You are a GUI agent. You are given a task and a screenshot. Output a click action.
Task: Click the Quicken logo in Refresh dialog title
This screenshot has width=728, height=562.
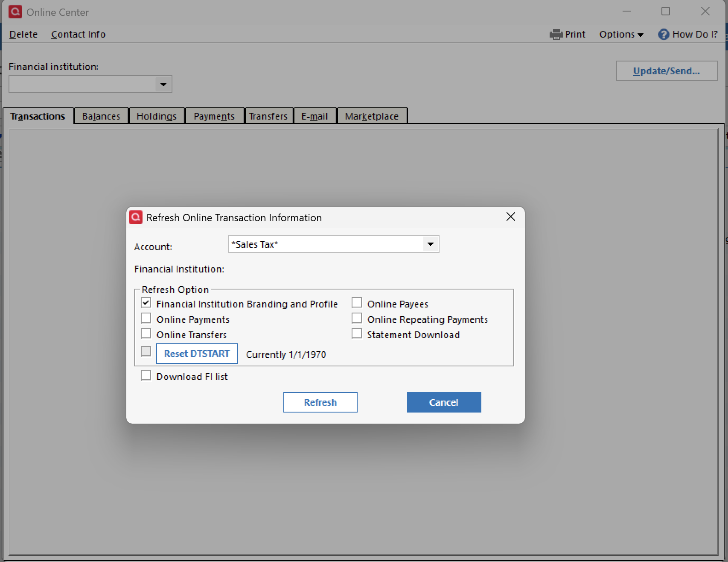(136, 217)
